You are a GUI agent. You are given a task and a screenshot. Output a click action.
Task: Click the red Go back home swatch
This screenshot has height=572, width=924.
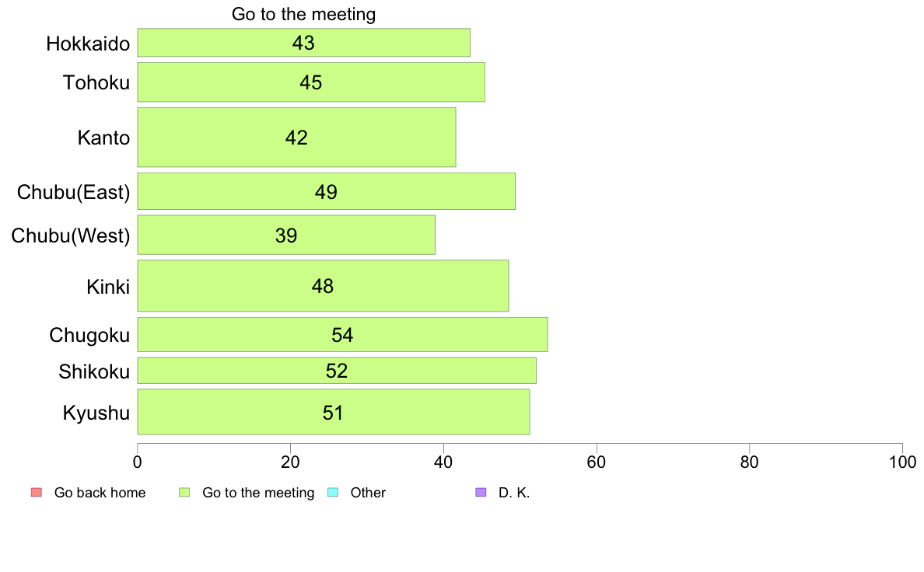[37, 493]
